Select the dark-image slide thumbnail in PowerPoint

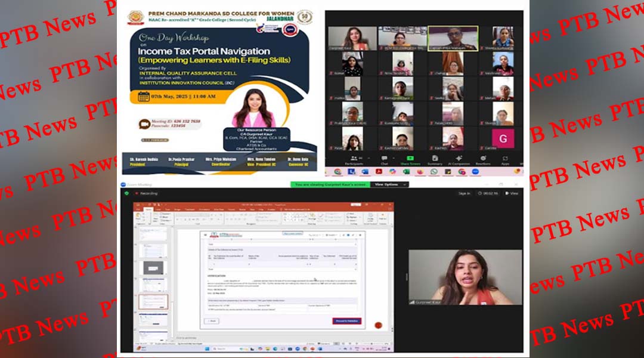[x=153, y=268]
